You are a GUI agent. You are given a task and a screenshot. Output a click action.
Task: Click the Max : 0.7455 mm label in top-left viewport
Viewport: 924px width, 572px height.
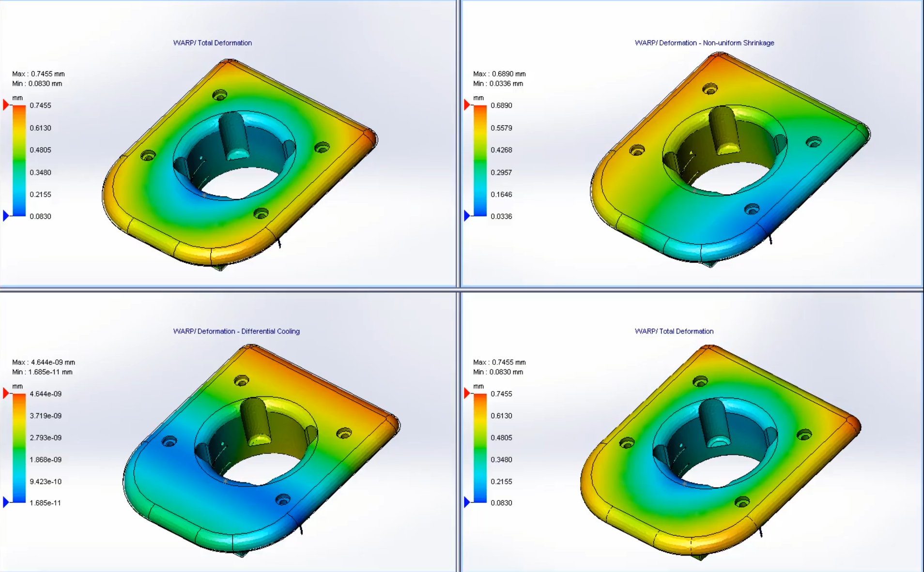coord(38,74)
